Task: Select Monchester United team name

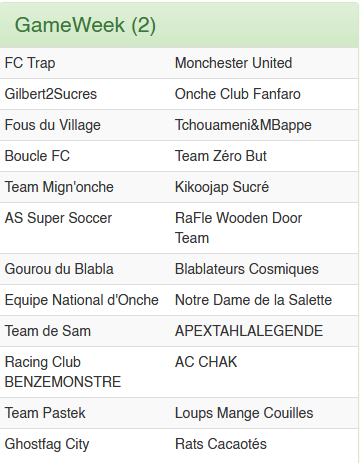Action: (x=233, y=63)
